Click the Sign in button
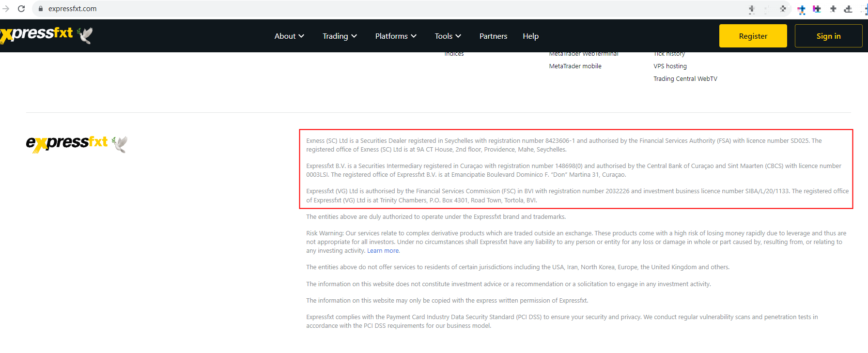 [x=828, y=36]
